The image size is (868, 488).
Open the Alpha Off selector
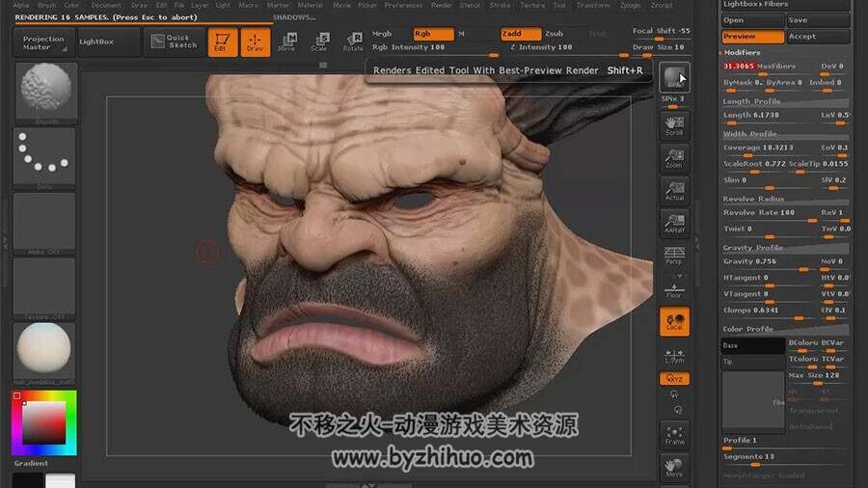43,223
